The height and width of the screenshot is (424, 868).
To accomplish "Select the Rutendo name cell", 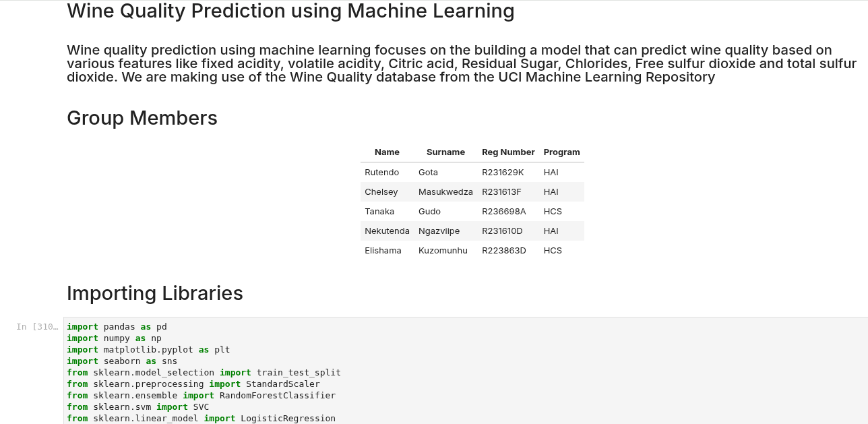I will [x=382, y=173].
